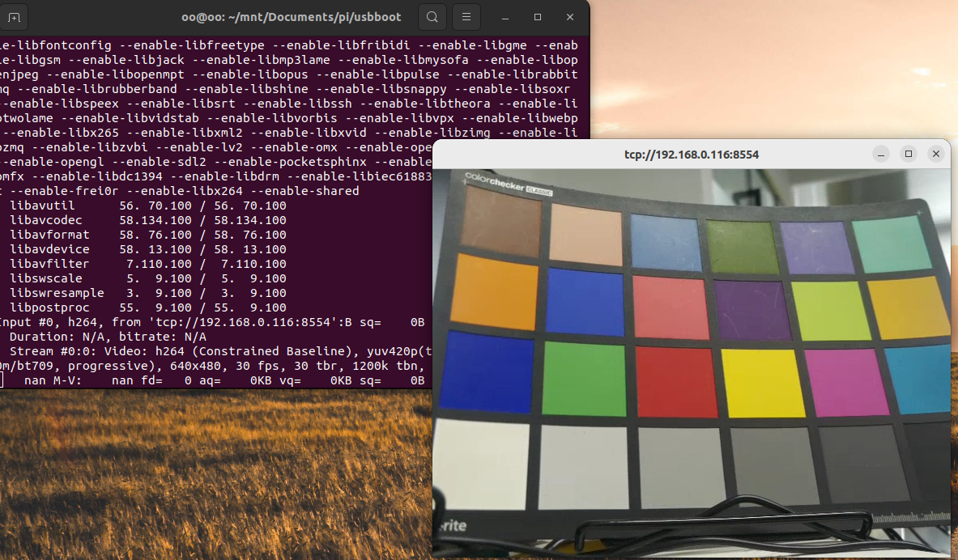Viewport: 958px width, 560px height.
Task: Minimize the terminal window
Action: pyautogui.click(x=505, y=17)
